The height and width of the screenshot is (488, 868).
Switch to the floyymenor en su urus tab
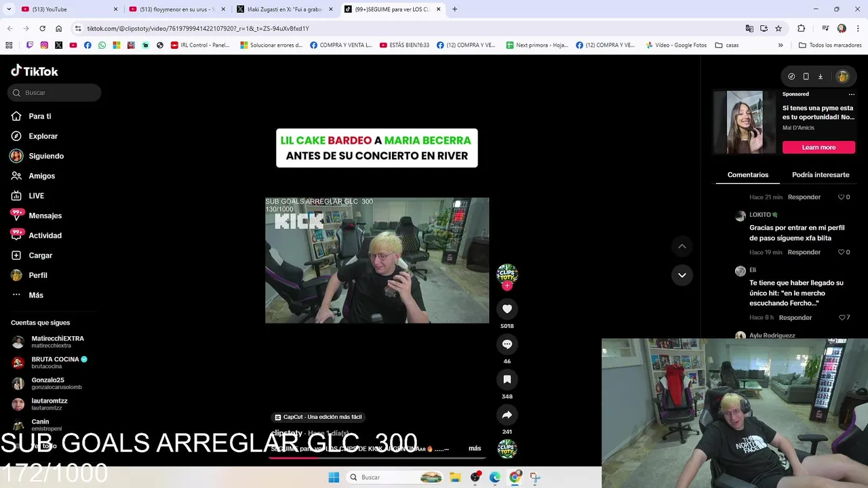coord(176,9)
